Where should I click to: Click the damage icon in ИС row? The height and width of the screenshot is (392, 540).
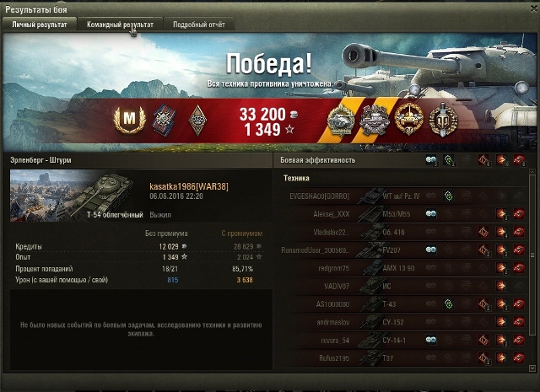click(501, 286)
